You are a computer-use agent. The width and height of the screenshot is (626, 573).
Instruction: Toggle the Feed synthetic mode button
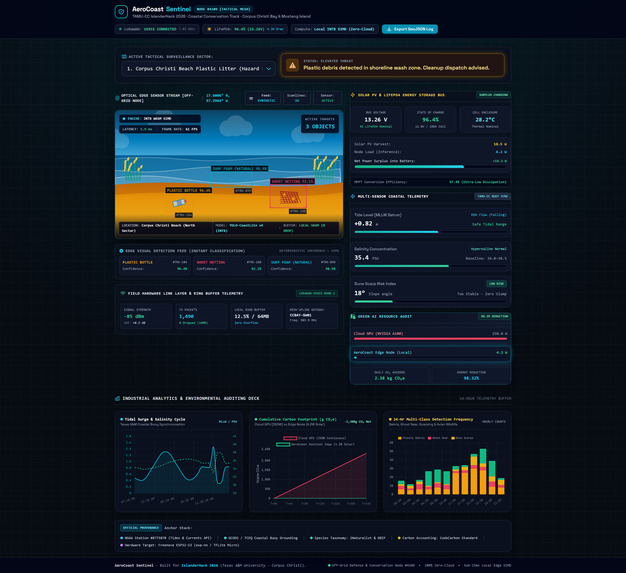[x=262, y=98]
